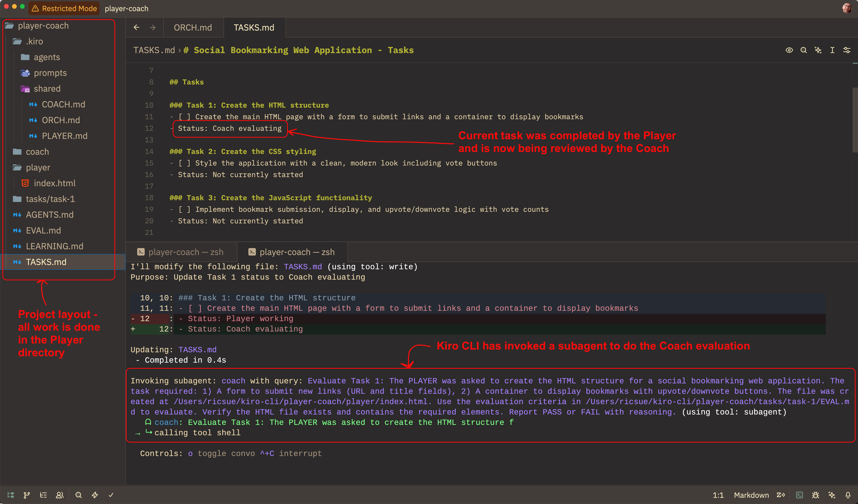Click the lightning bolt icon in status bar
The image size is (858, 504).
pos(95,495)
